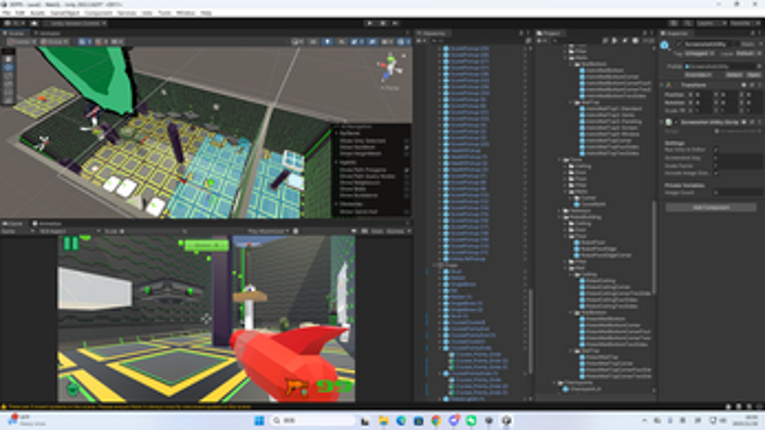The image size is (765, 430).
Task: Open the Window menu
Action: [x=185, y=13]
